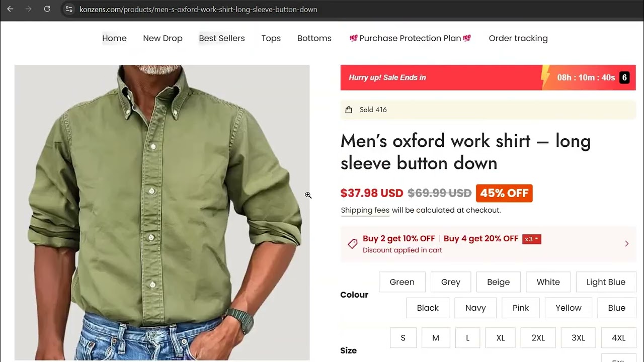Open the Shipping fees link

pos(365,210)
